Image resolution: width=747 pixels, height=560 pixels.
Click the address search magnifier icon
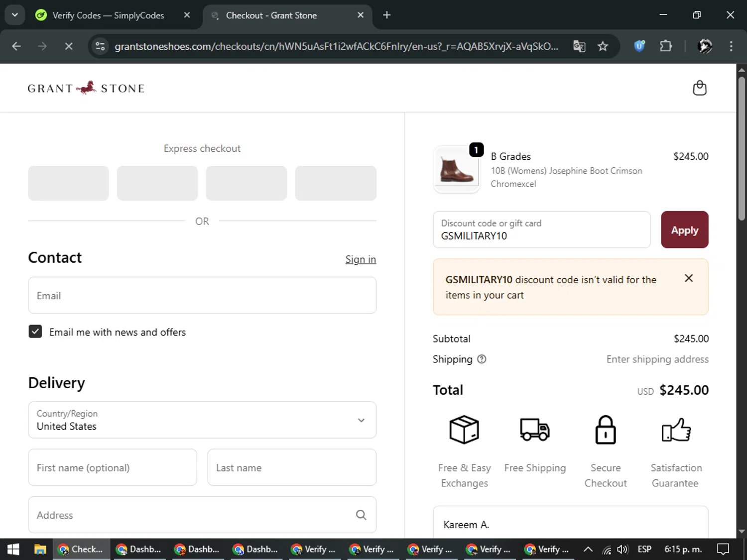tap(361, 515)
